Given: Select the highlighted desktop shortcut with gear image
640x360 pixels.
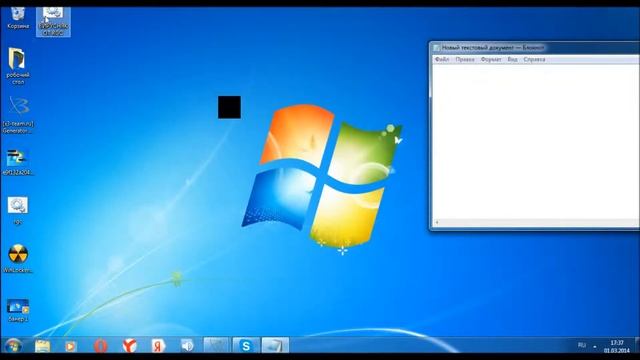Looking at the screenshot, I should [53, 22].
